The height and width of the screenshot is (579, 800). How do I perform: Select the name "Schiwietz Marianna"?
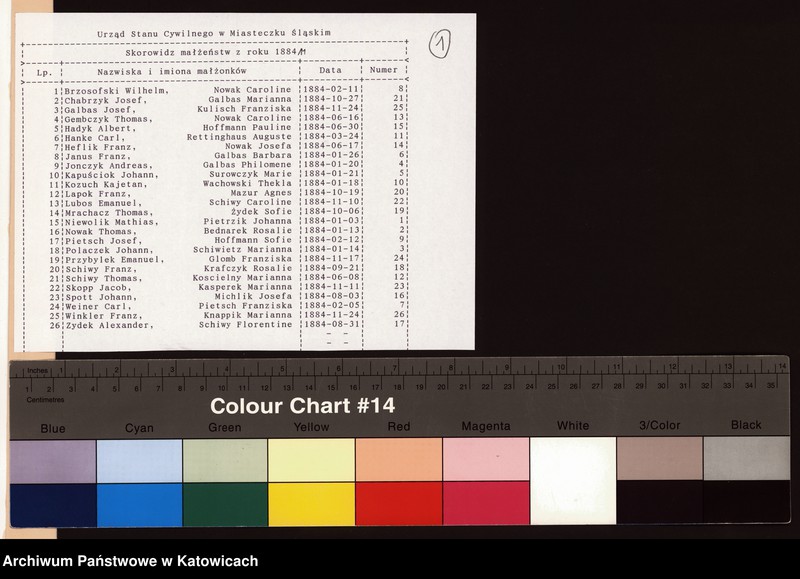(x=242, y=249)
